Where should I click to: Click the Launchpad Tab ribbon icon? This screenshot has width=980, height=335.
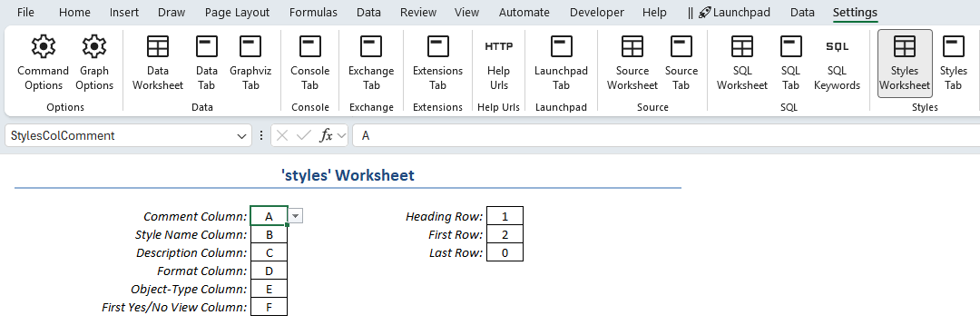tap(562, 46)
